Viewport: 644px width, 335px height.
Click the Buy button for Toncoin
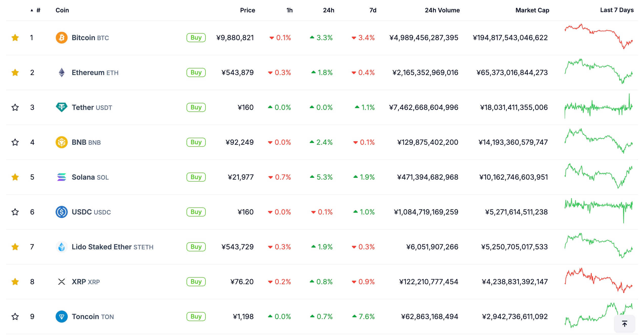pyautogui.click(x=196, y=317)
